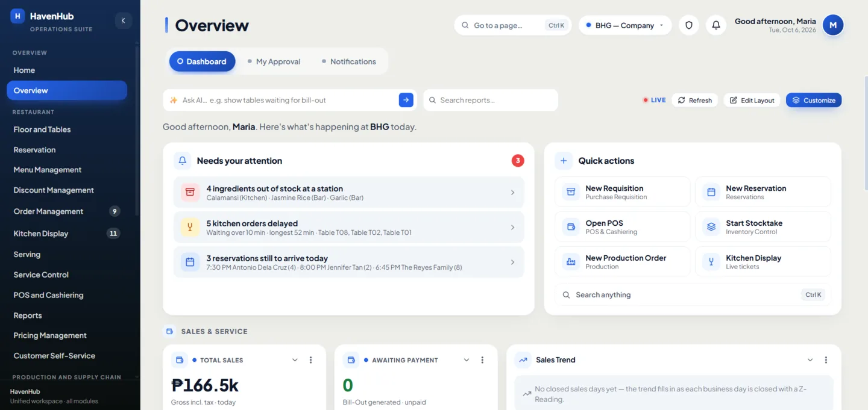Click the out of stock archive icon

click(x=190, y=192)
